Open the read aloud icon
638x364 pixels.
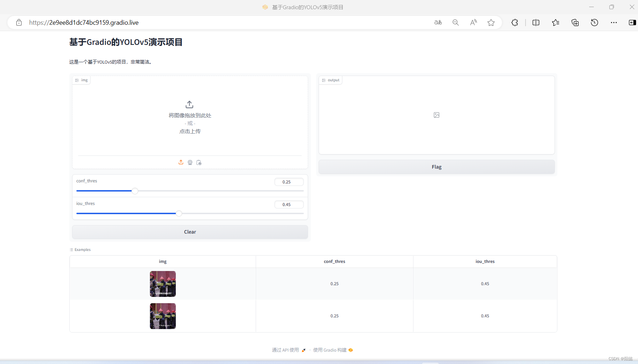point(473,23)
